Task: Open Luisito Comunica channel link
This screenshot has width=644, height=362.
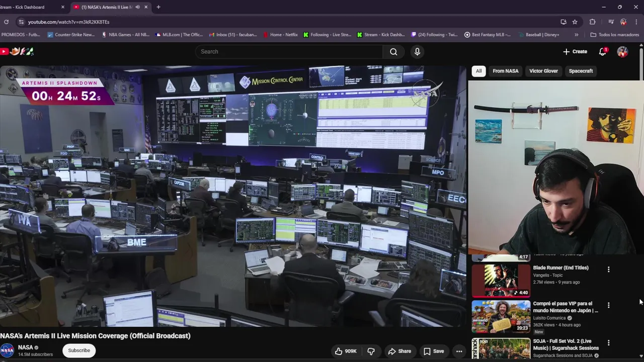Action: click(549, 318)
